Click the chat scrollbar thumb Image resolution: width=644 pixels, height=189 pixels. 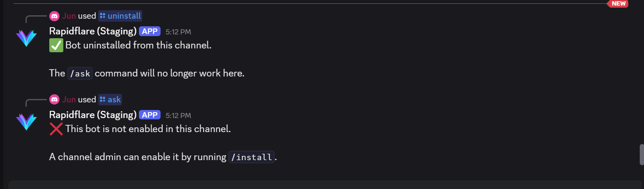(x=642, y=155)
